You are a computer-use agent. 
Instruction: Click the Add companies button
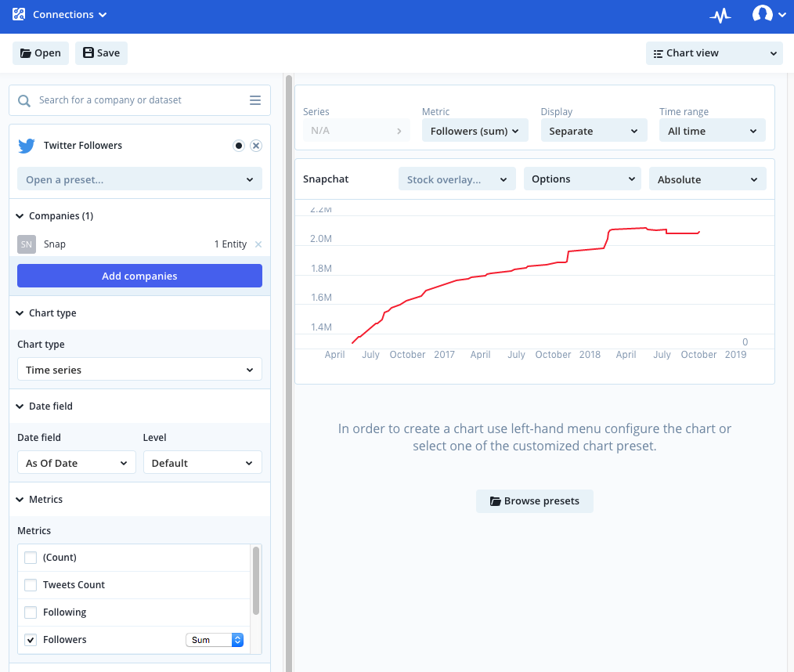(139, 276)
